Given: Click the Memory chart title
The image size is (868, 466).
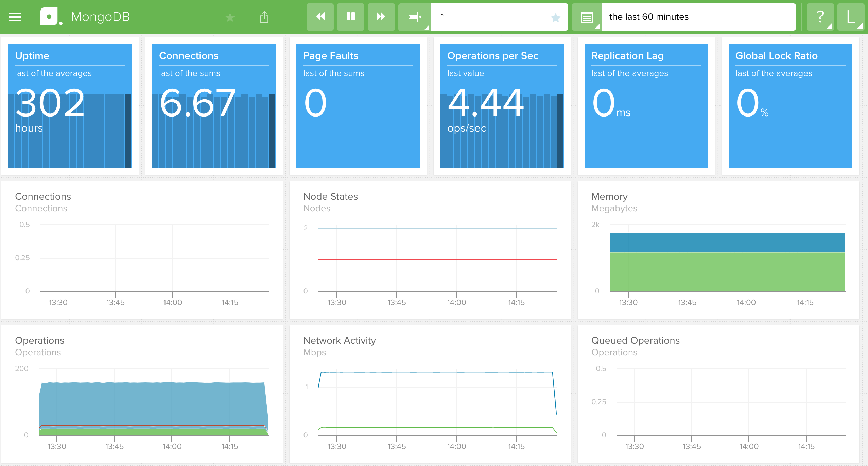Looking at the screenshot, I should click(x=609, y=196).
